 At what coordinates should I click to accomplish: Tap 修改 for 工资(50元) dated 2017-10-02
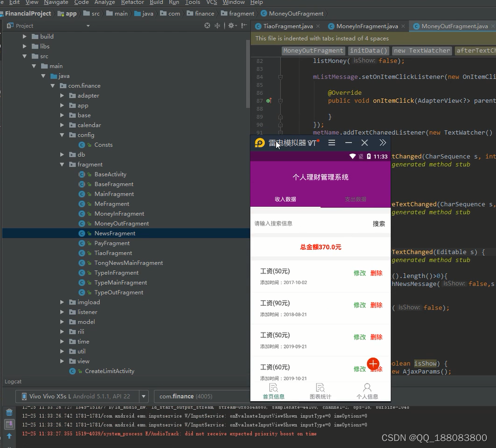point(360,273)
